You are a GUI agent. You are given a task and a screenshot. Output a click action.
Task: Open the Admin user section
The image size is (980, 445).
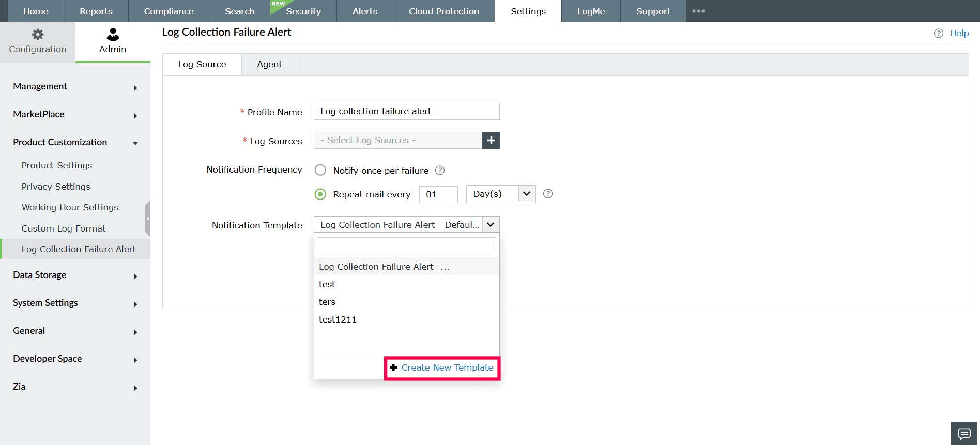point(113,41)
